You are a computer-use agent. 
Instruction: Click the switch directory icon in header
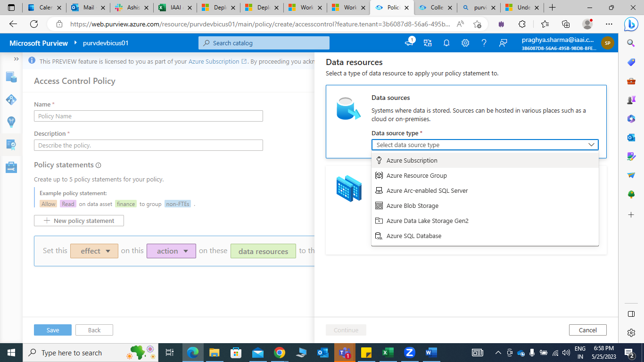[428, 43]
